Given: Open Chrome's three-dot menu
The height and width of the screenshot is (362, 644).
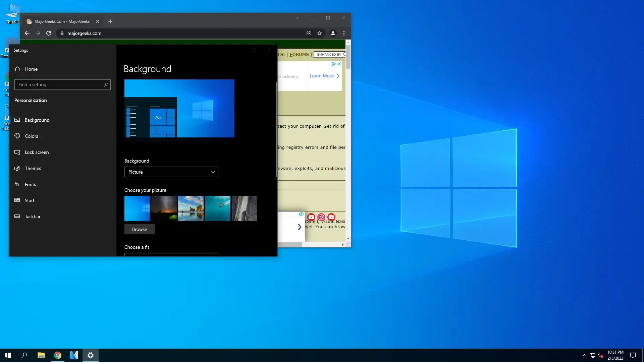Looking at the screenshot, I should [x=344, y=33].
